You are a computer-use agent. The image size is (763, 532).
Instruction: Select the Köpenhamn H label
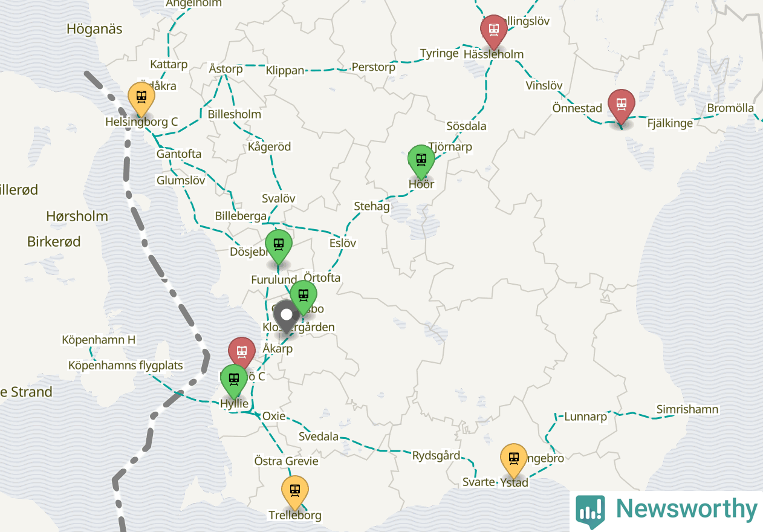pos(99,340)
